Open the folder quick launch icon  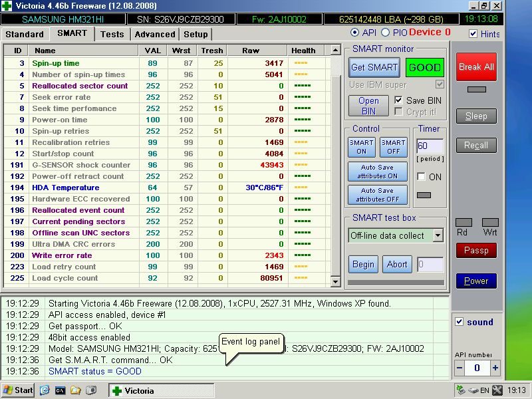point(75,390)
